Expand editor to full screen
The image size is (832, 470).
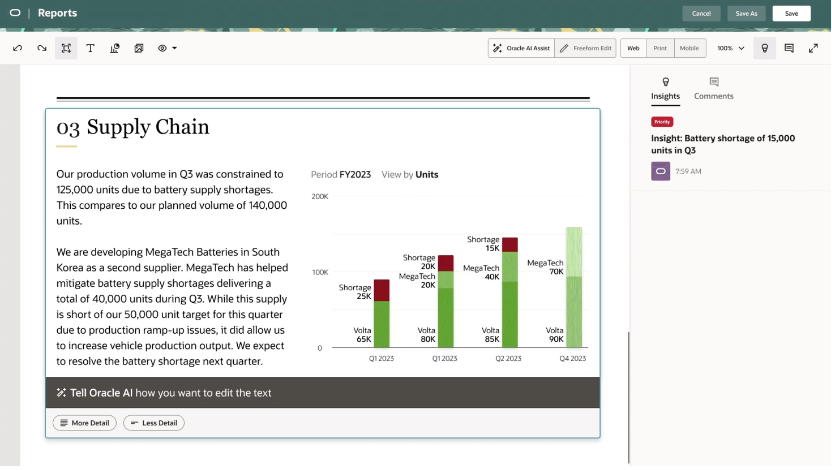click(813, 48)
